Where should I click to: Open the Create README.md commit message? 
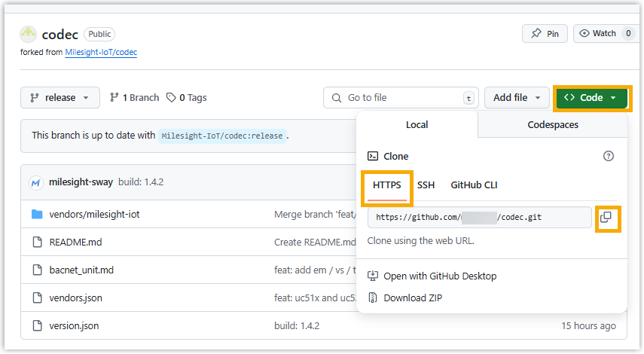tap(315, 243)
